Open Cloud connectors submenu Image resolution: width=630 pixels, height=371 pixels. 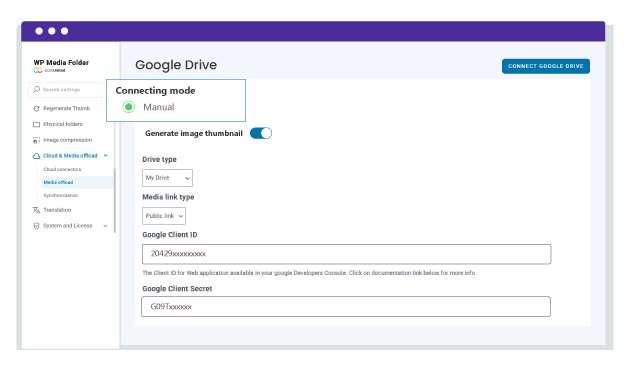(x=62, y=169)
